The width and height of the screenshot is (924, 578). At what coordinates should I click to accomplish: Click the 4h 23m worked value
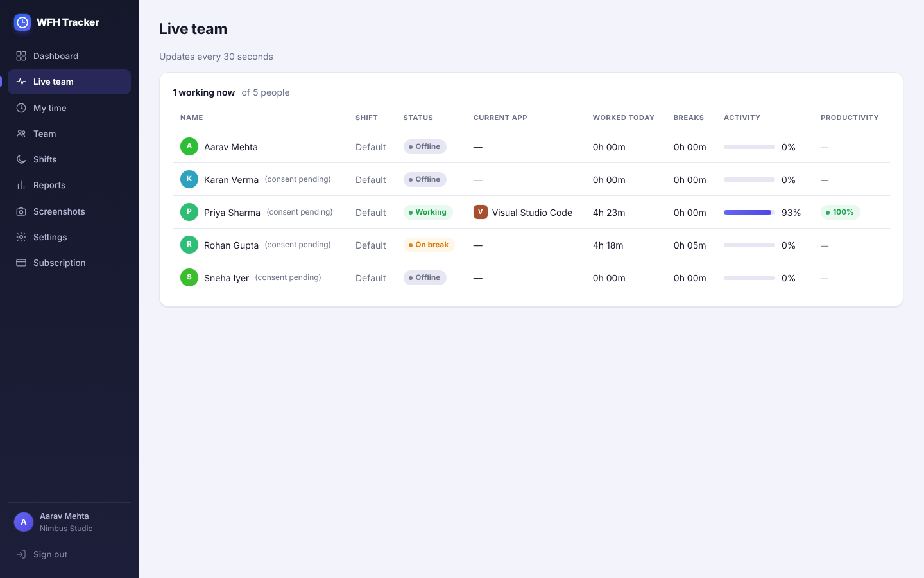(x=609, y=213)
